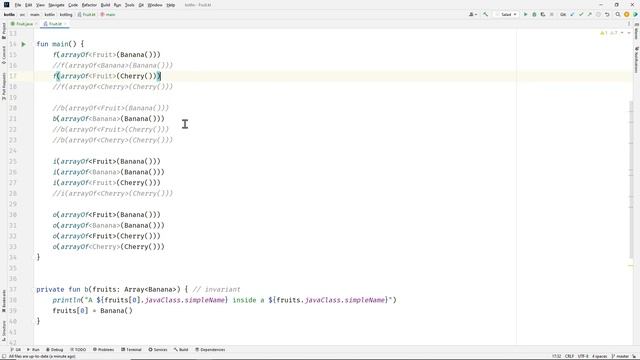This screenshot has width=640, height=360.
Task: Click the Fruit.kt breadcrumb in navigation bar
Action: [x=87, y=15]
